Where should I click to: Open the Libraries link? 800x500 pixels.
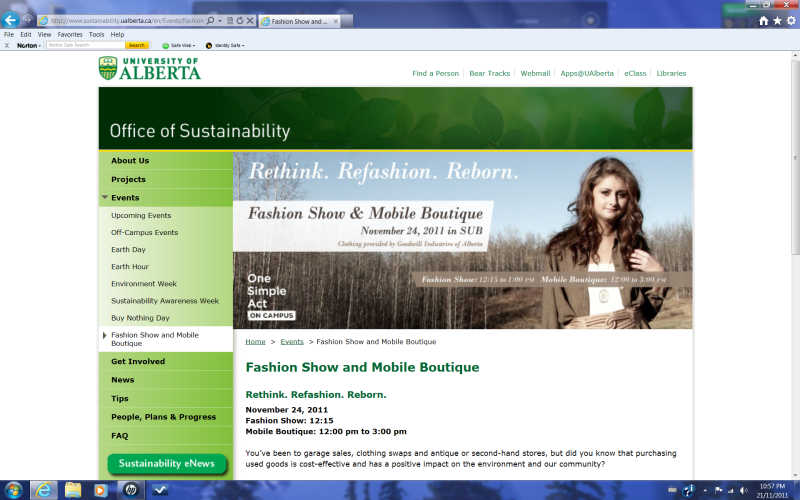671,73
